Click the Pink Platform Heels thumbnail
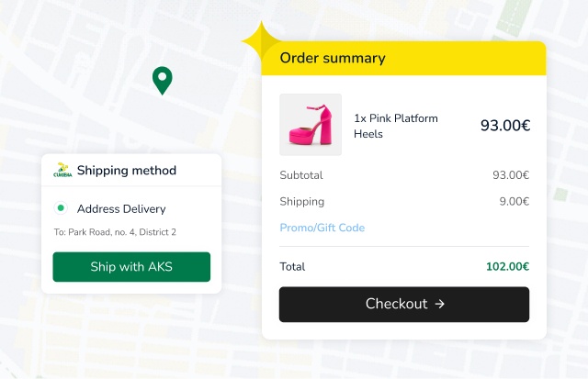Viewport: 588px width, 379px height. point(311,125)
